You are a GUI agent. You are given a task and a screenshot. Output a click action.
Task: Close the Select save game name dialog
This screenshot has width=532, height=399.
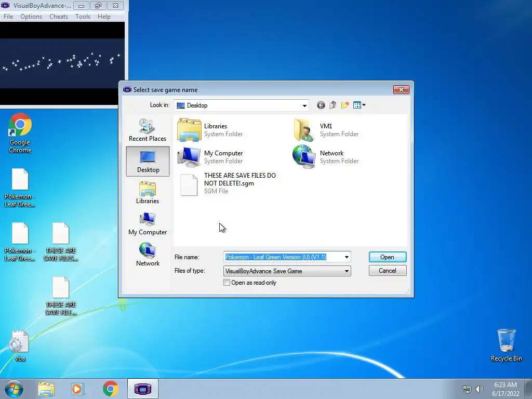(x=401, y=89)
